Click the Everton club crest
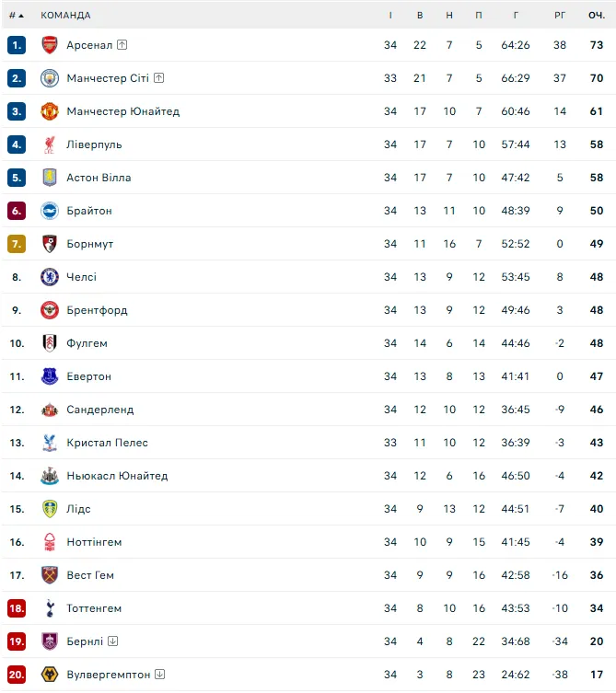 tap(50, 376)
